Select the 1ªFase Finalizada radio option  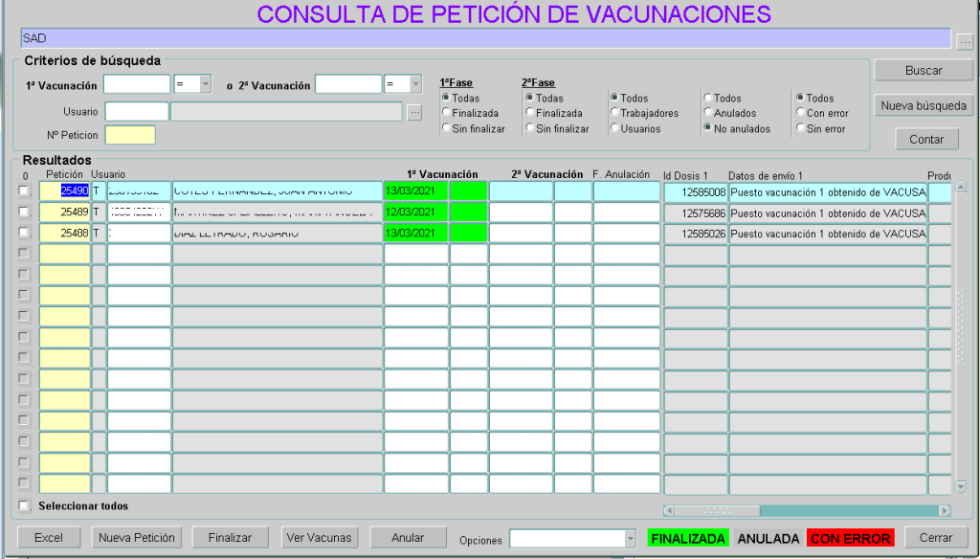pos(445,113)
